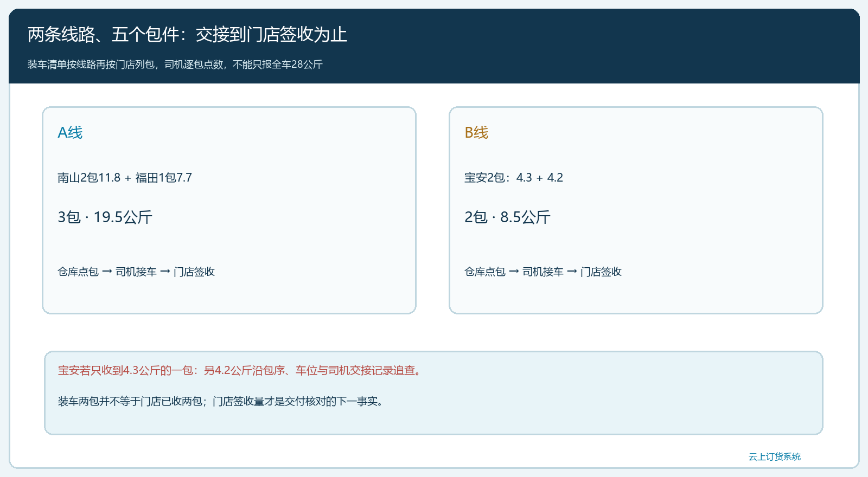The image size is (868, 477).
Task: Click the 宝安2包：4.3 + 4.2 line
Action: 514,177
